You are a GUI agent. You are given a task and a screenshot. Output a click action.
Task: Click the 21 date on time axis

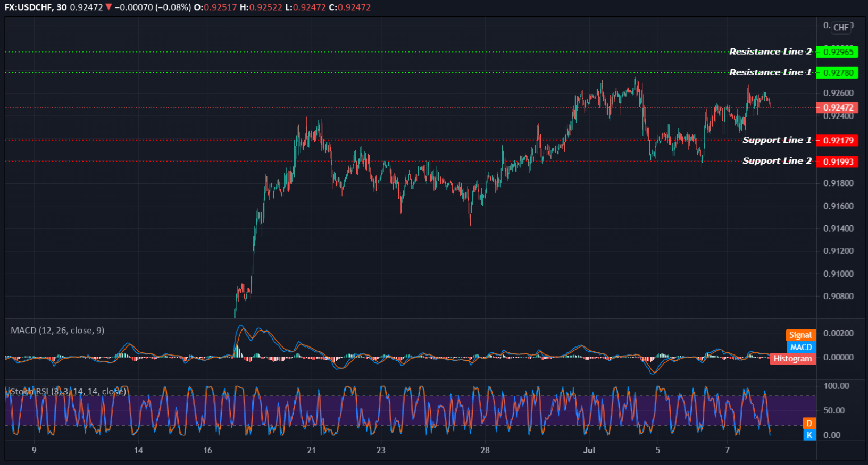click(x=311, y=450)
